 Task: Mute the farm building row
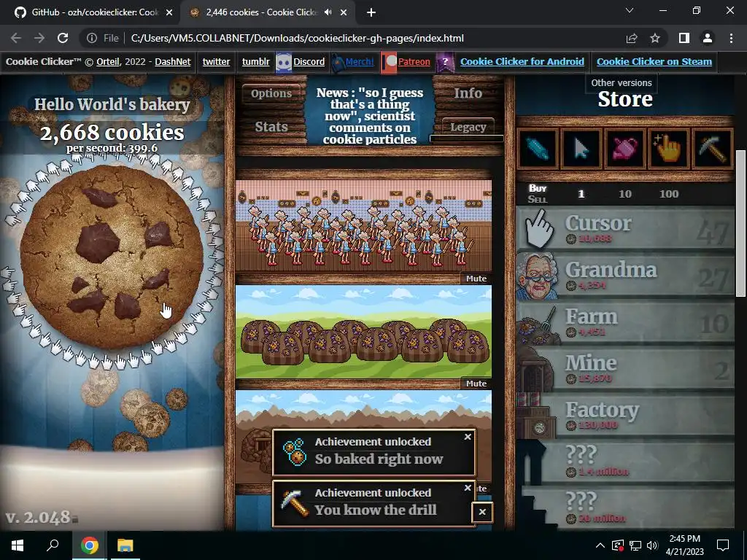pyautogui.click(x=476, y=384)
